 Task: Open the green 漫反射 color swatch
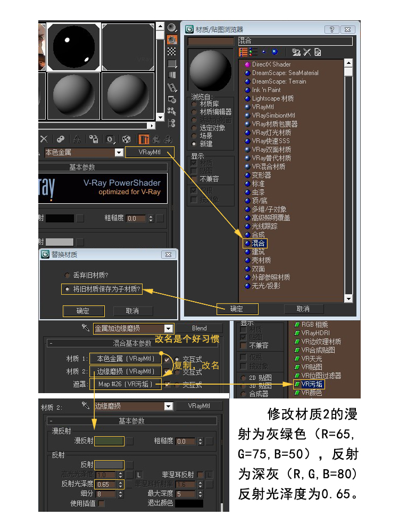click(x=109, y=441)
